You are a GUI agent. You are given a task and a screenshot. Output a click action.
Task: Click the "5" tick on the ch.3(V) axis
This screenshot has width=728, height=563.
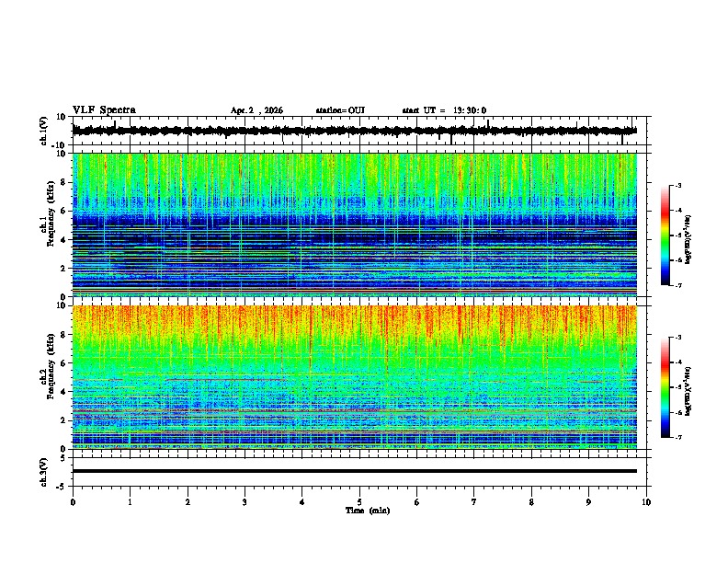coord(63,457)
